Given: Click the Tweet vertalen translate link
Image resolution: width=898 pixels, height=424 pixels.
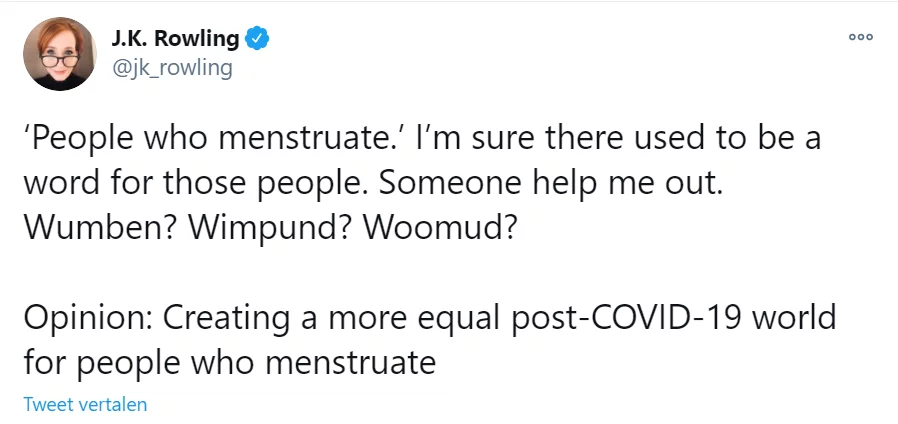Looking at the screenshot, I should 86,405.
